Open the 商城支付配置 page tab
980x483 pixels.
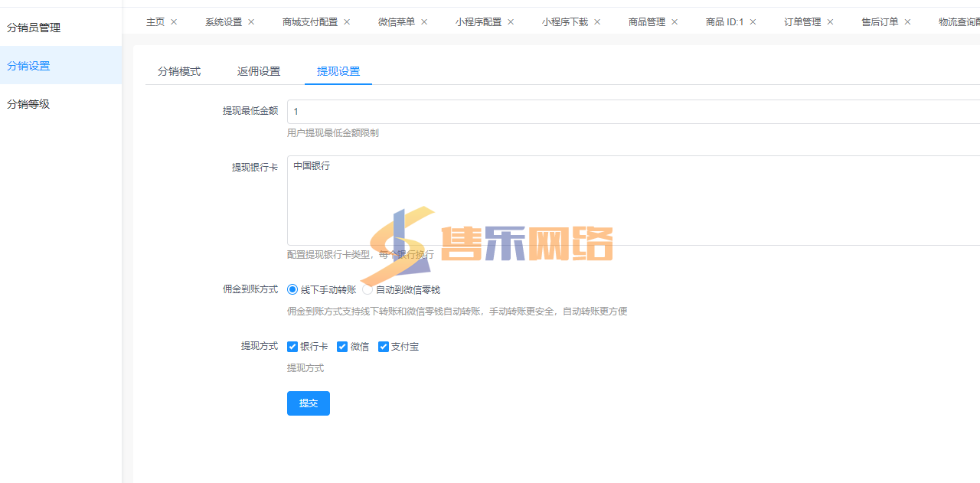[310, 22]
